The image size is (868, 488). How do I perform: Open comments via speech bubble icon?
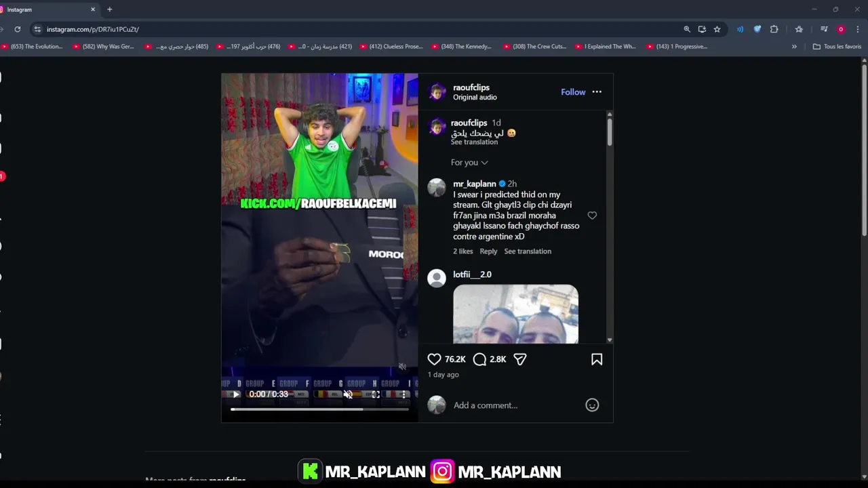(479, 359)
